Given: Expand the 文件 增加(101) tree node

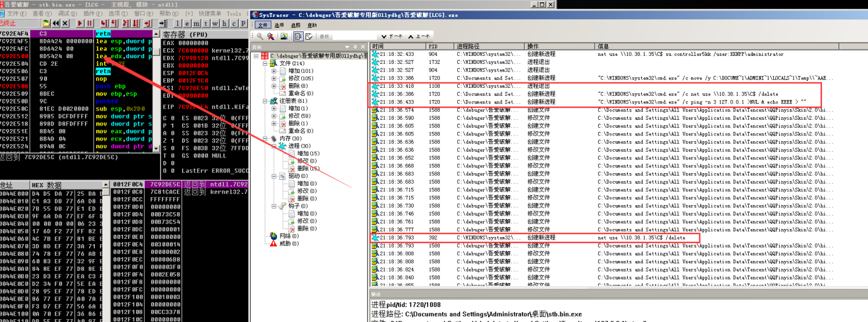Looking at the screenshot, I should pos(274,71).
